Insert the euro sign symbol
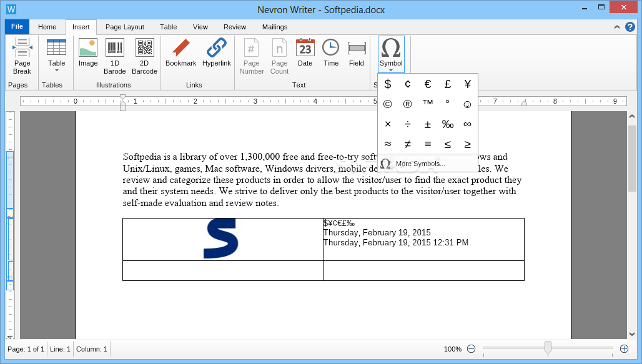Image resolution: width=642 pixels, height=364 pixels. click(427, 84)
